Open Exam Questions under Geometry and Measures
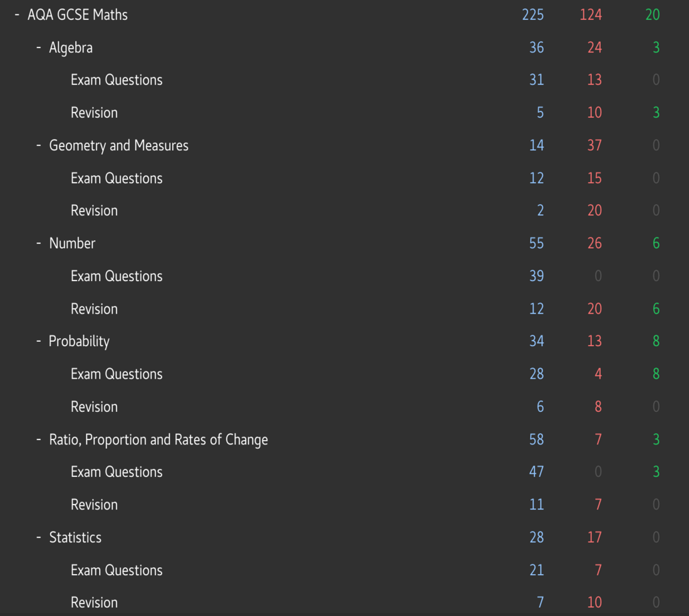The height and width of the screenshot is (616, 689). coord(117,178)
